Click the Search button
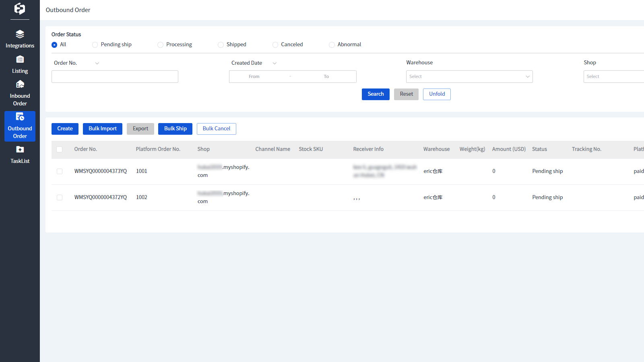 coord(376,94)
